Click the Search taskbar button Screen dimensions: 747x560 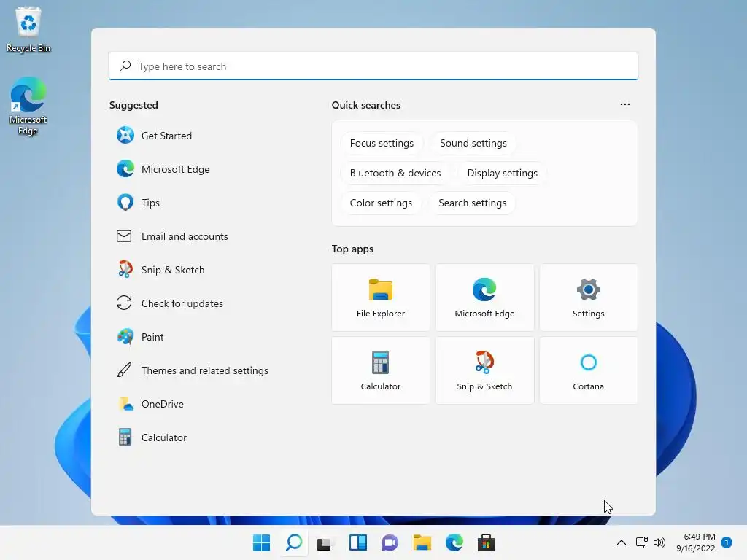click(293, 542)
